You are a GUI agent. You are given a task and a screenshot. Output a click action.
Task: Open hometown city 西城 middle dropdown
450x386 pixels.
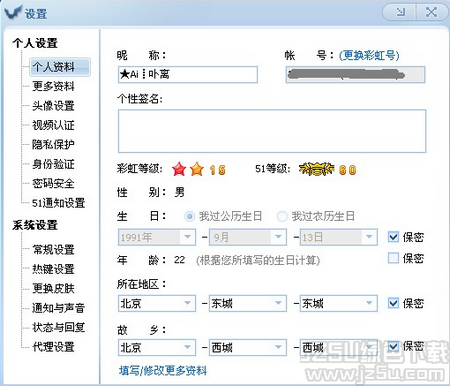(248, 347)
